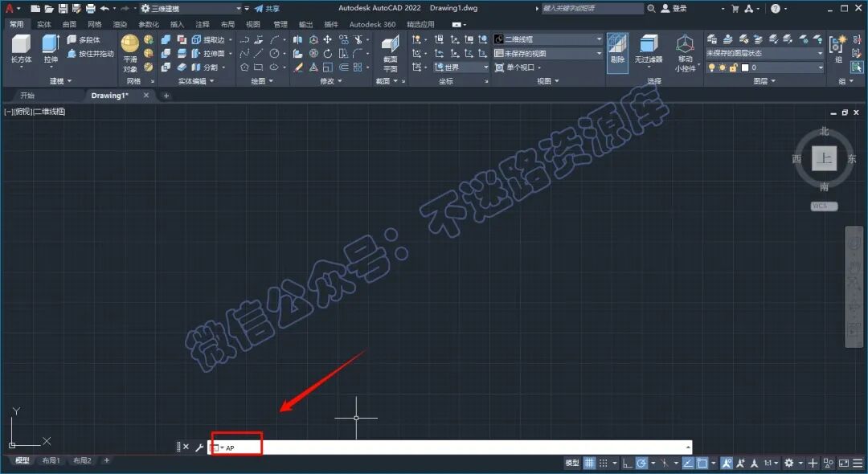Switch to the 开始 document tab
Screen dimensions: 868x474
point(27,95)
